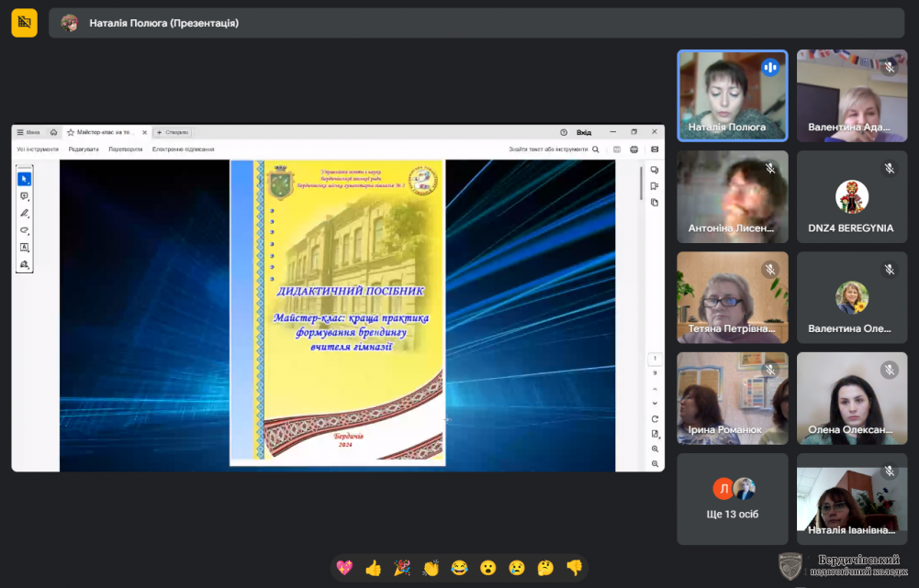Select the freehand lasso drawing tool
Image resolution: width=919 pixels, height=588 pixels.
click(25, 230)
